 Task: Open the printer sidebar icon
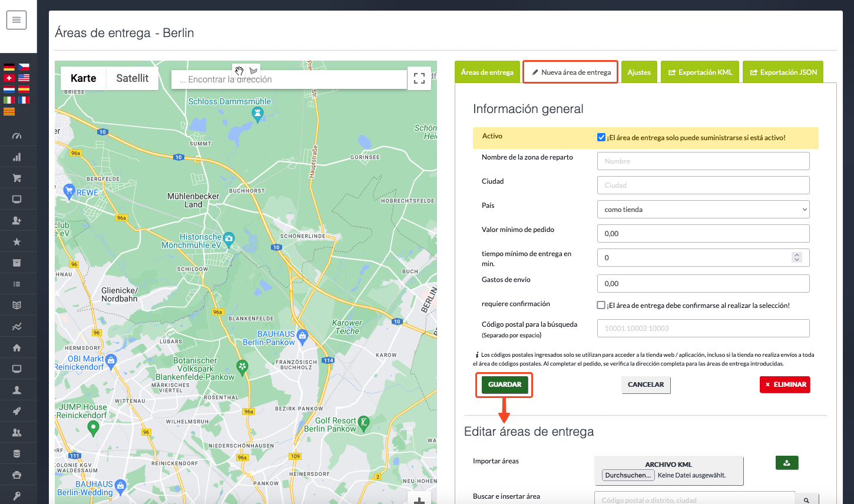[16, 475]
